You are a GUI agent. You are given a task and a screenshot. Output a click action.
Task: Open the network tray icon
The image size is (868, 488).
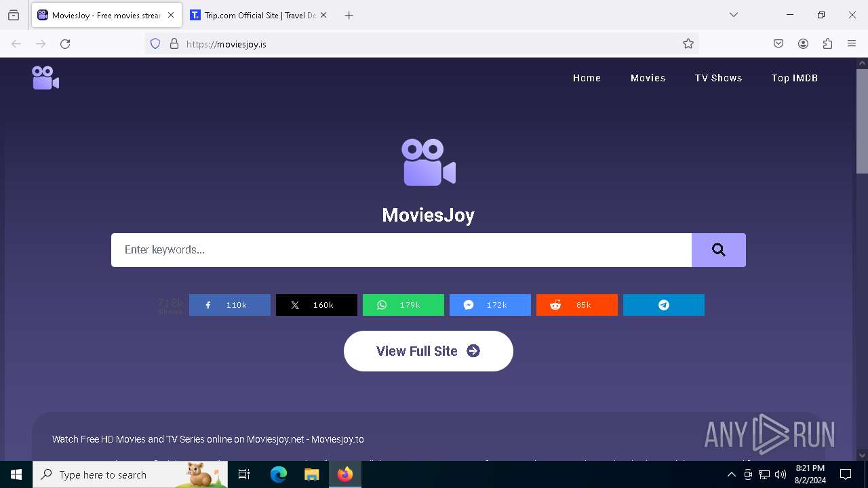[764, 474]
